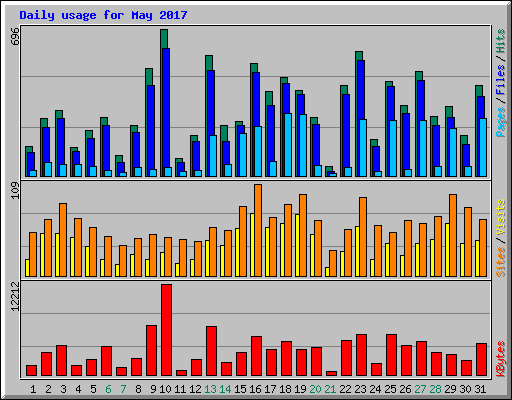The height and width of the screenshot is (400, 512).
Task: Click the green 'Hits' legend label
Action: pyautogui.click(x=501, y=41)
